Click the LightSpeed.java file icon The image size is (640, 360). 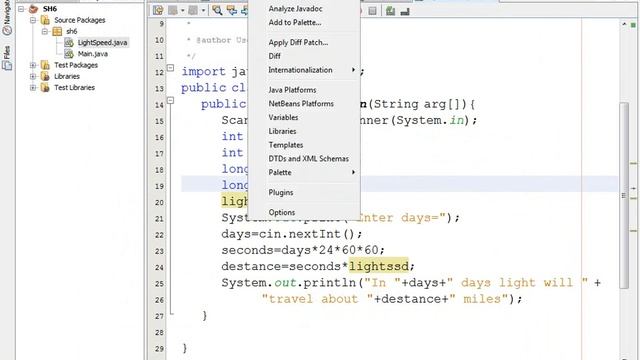tap(69, 42)
